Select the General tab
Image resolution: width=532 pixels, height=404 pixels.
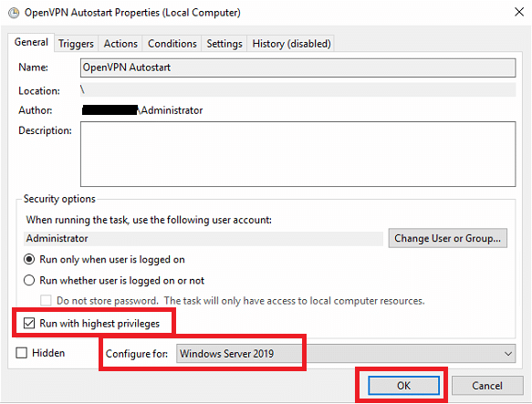(31, 42)
